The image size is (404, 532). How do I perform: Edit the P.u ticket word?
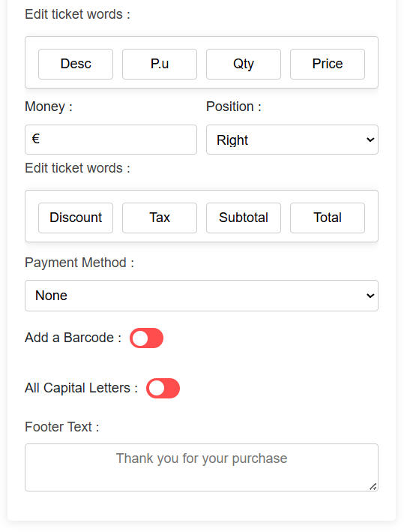pyautogui.click(x=160, y=64)
